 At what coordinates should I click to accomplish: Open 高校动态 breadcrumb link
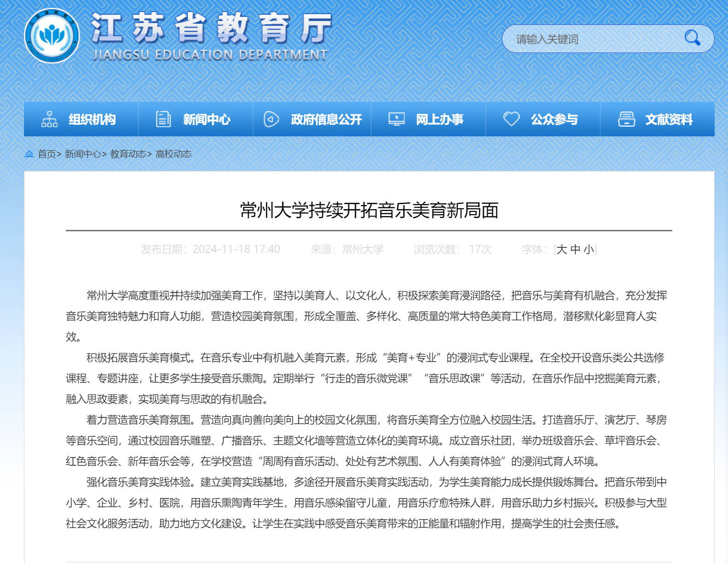point(174,154)
